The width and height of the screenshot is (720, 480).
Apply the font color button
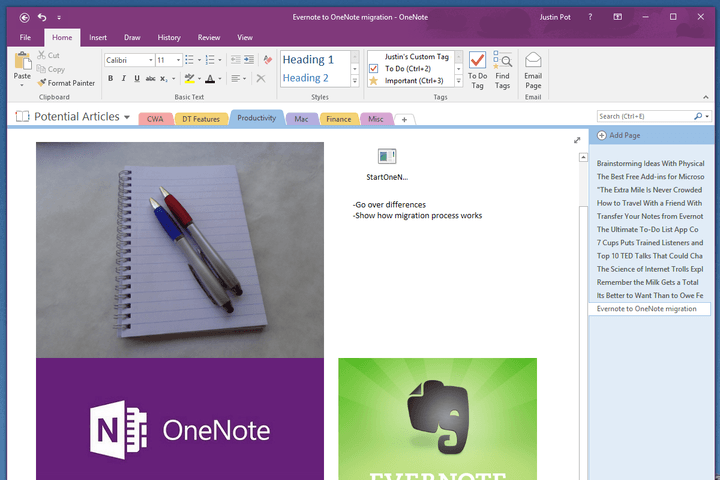(210, 79)
